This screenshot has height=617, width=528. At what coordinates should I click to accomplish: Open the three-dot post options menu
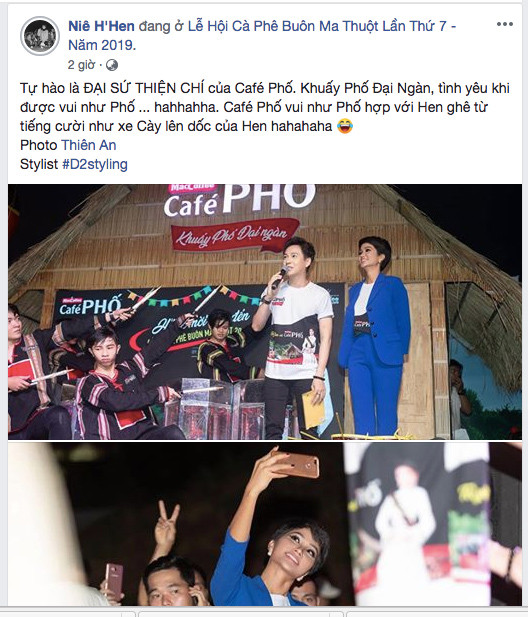[x=504, y=24]
